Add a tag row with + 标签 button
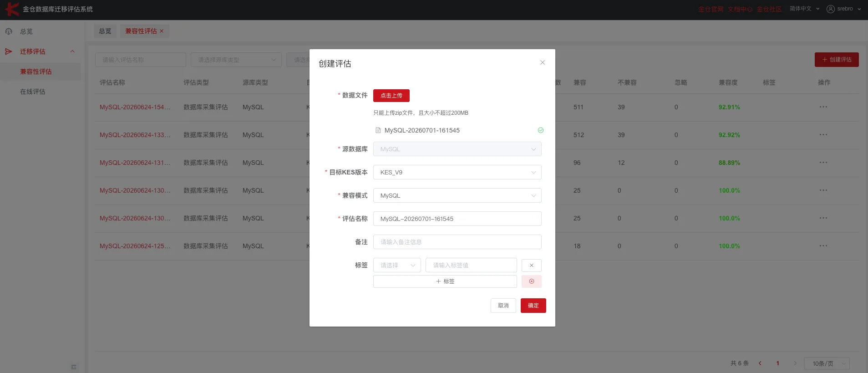Viewport: 868px width, 373px height. coord(445,281)
